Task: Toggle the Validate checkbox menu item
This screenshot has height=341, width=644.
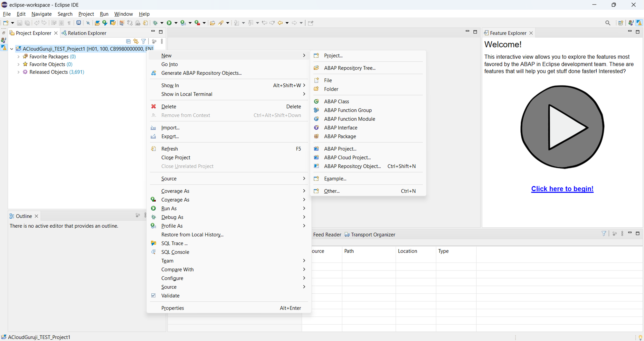Action: pos(170,296)
